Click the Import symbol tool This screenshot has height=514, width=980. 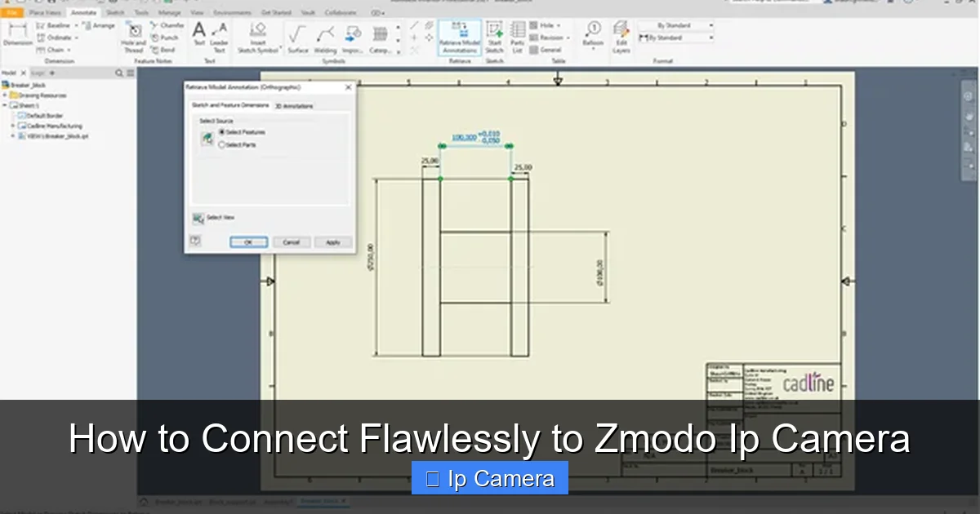pyautogui.click(x=353, y=38)
